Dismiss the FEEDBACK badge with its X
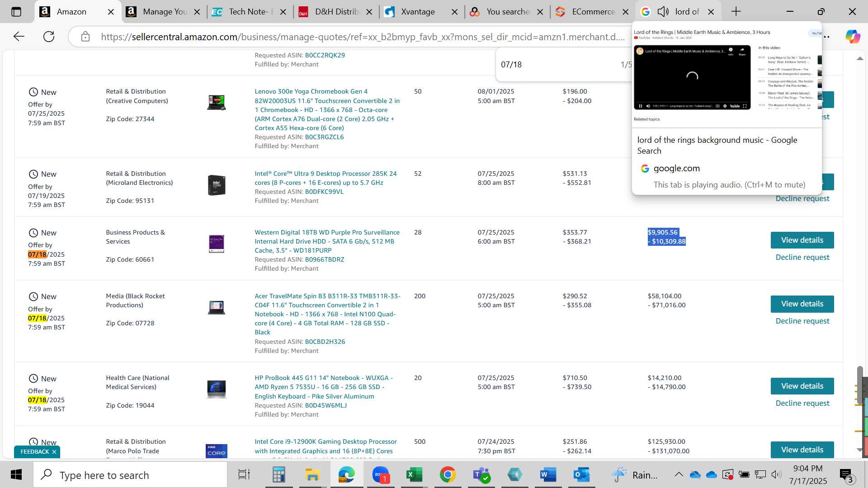Screen dimensions: 868x488 click(54, 452)
